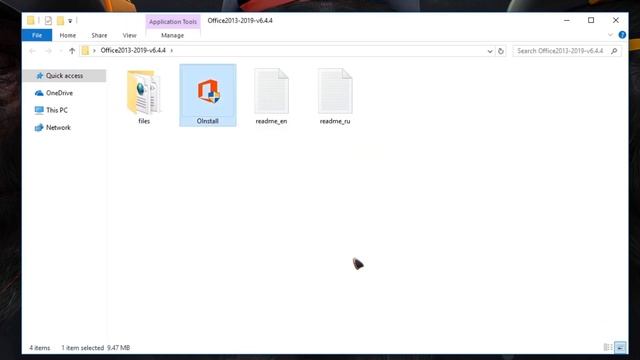Expand the breadcrumb arrow after Office2013-2019-v6.4.4
The image size is (640, 360).
tap(172, 51)
